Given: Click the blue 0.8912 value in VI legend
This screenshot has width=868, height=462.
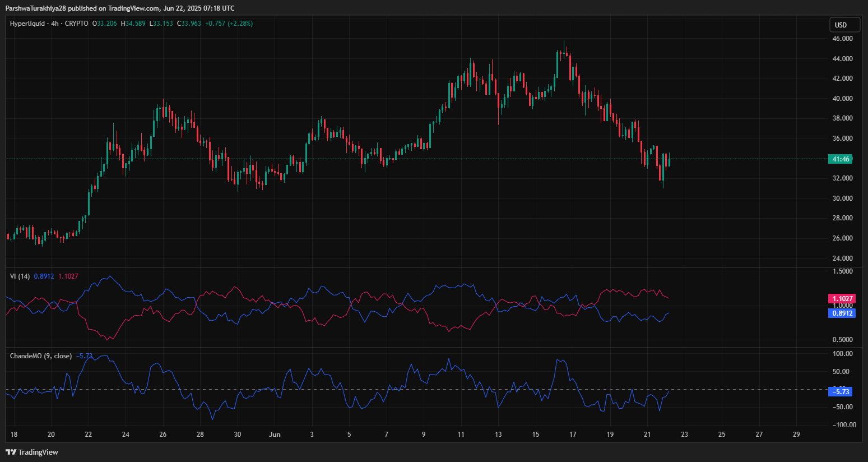Looking at the screenshot, I should tap(44, 276).
